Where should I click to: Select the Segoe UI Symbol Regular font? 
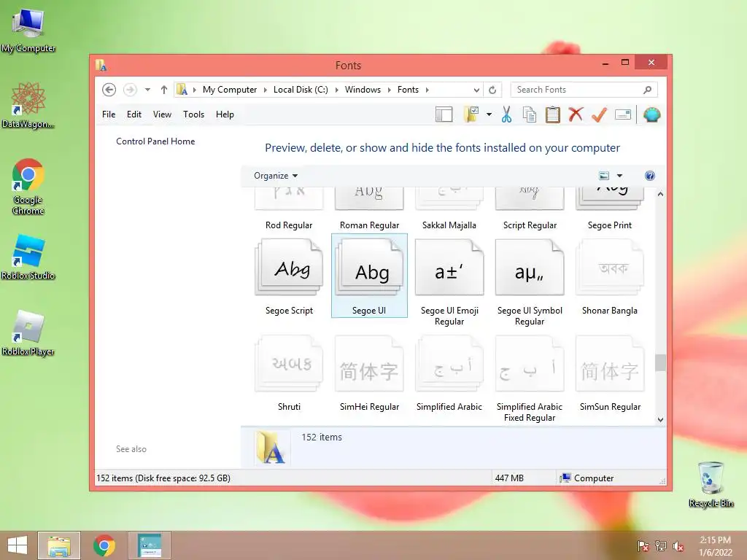530,282
